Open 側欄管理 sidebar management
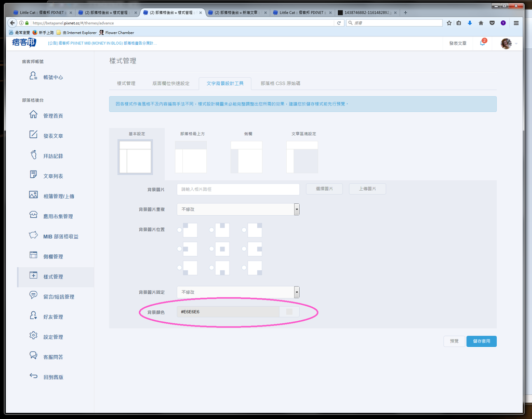The image size is (532, 419). [32, 256]
